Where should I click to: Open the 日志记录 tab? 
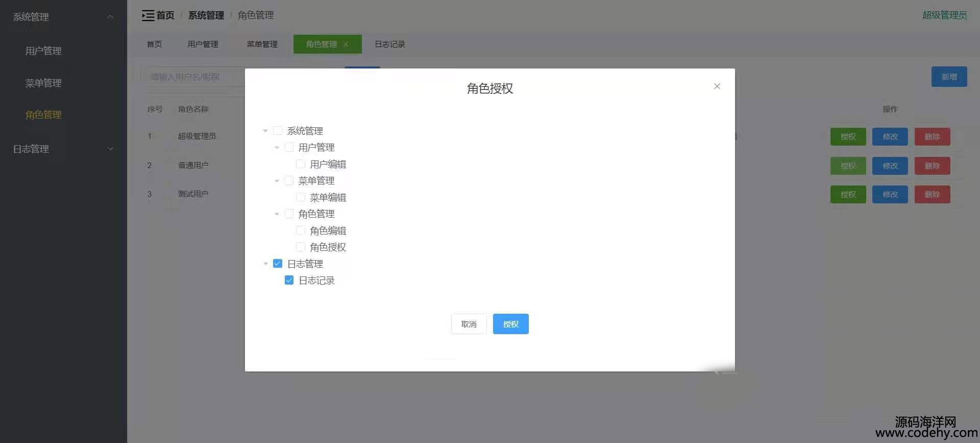pos(389,44)
